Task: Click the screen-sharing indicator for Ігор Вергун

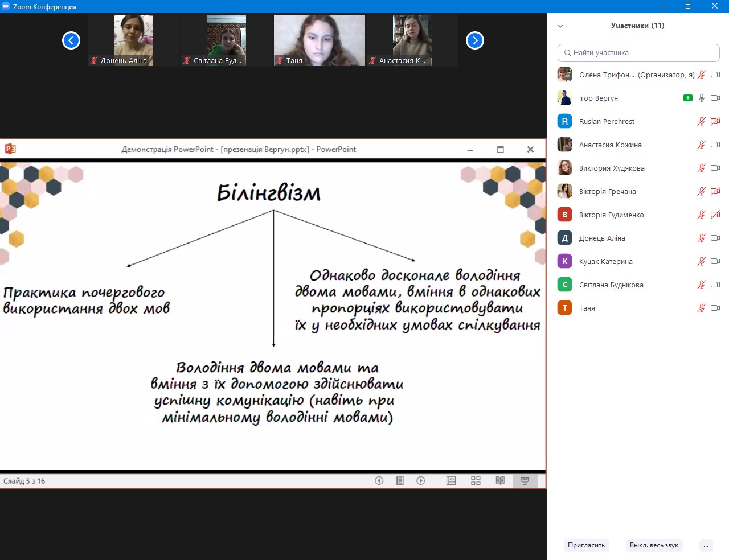Action: click(687, 98)
